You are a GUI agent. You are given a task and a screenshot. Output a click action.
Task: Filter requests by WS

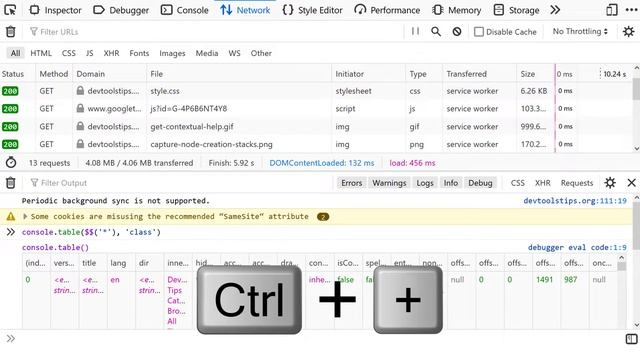(x=234, y=53)
